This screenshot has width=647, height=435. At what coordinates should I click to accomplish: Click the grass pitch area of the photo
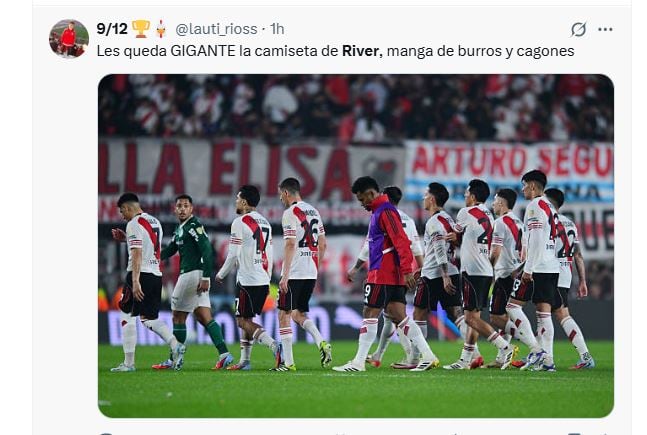(356, 392)
